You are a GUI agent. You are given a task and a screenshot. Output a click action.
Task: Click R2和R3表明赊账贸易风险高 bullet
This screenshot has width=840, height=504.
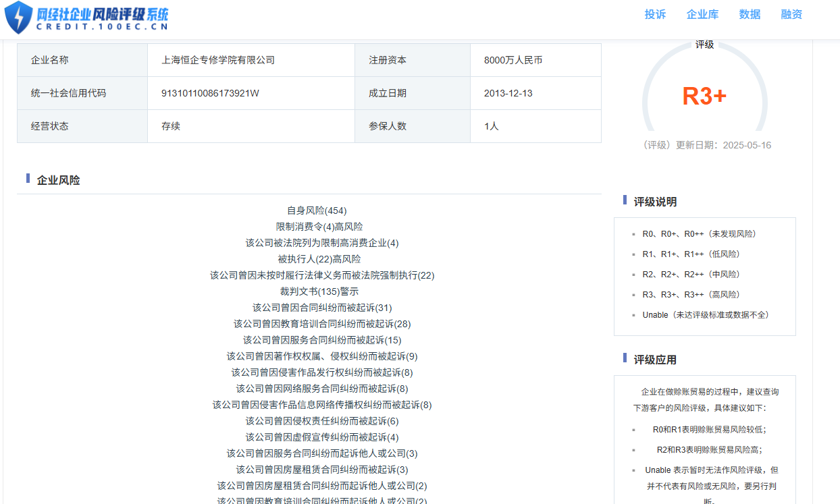point(710,450)
